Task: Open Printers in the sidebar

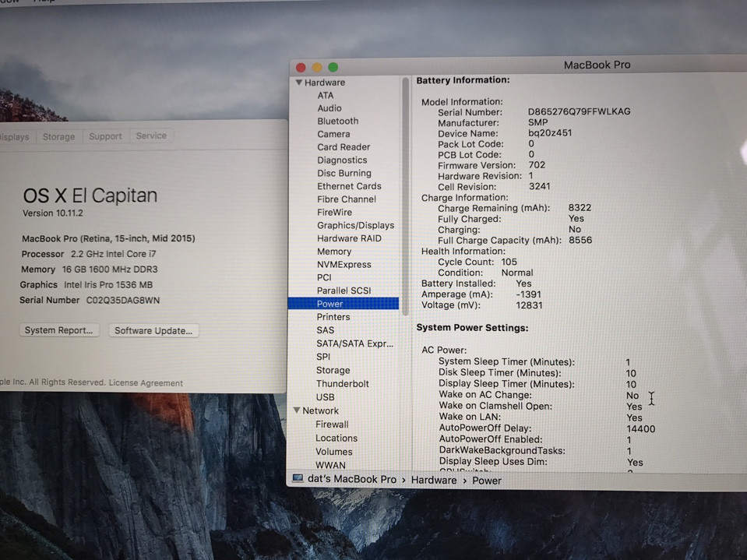Action: click(333, 317)
